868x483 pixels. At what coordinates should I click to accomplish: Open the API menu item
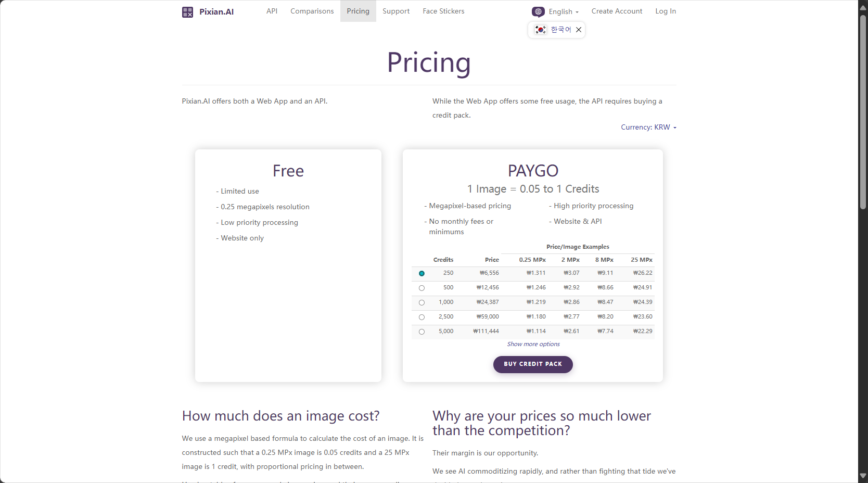272,11
